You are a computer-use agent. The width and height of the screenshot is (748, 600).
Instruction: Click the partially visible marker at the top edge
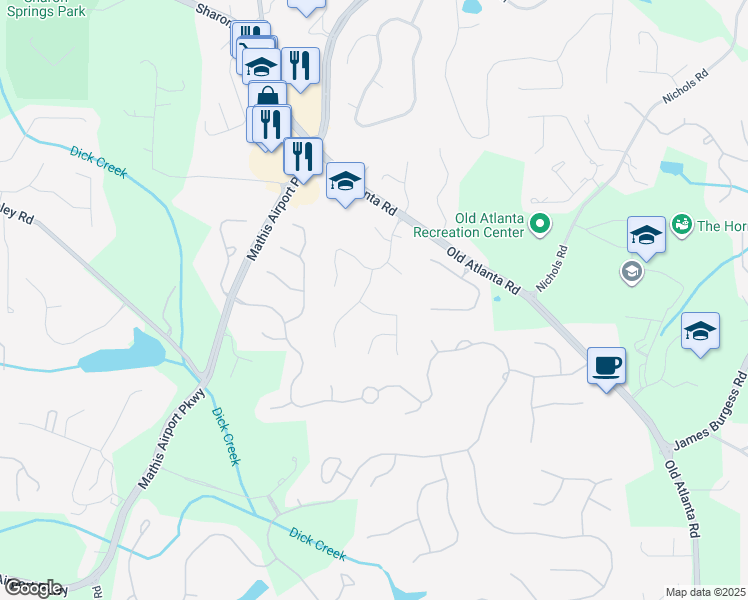click(x=306, y=7)
